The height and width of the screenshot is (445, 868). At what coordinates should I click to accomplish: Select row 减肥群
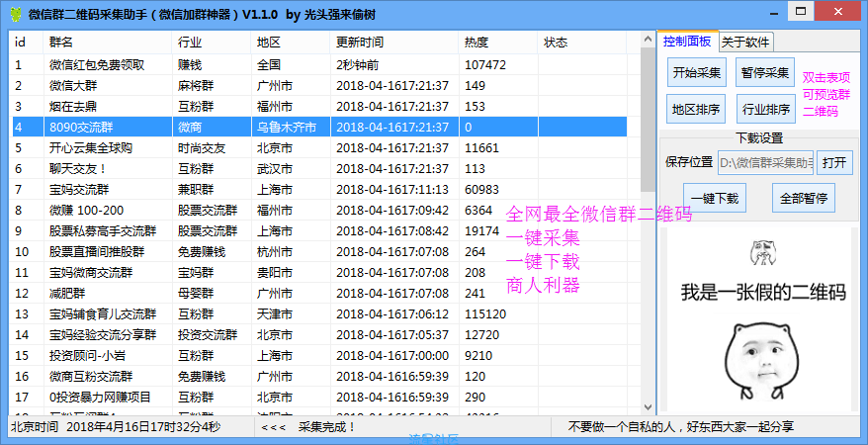pyautogui.click(x=319, y=294)
